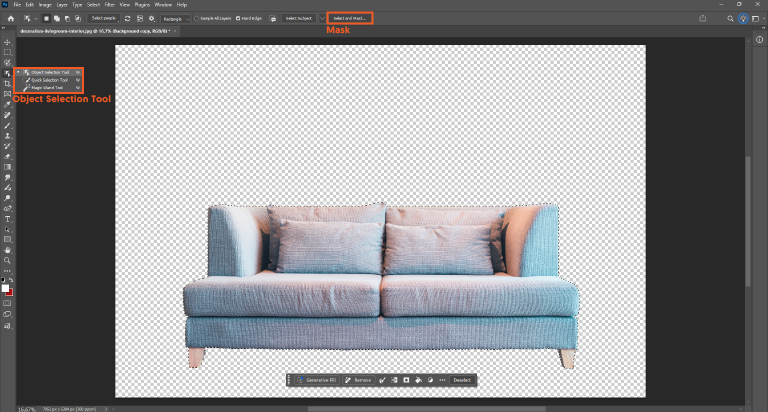This screenshot has height=412, width=768.
Task: Open the workspace switcher dropdown
Action: [756, 19]
